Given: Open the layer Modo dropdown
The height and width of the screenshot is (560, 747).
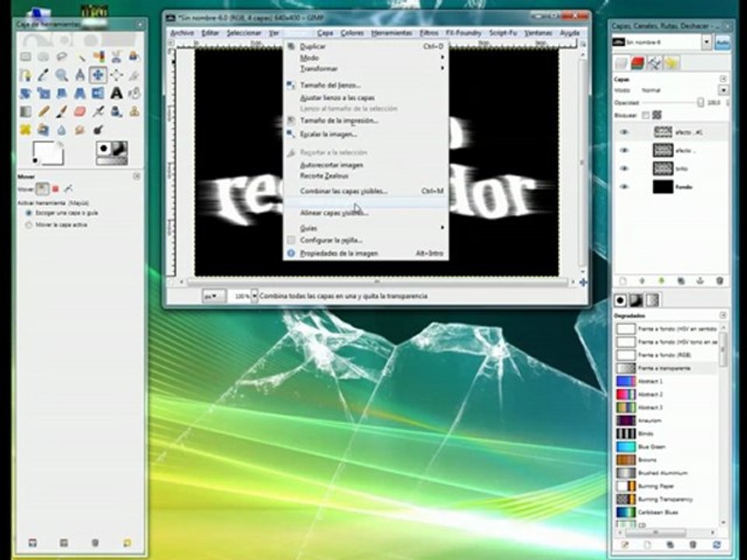Looking at the screenshot, I should 724,90.
